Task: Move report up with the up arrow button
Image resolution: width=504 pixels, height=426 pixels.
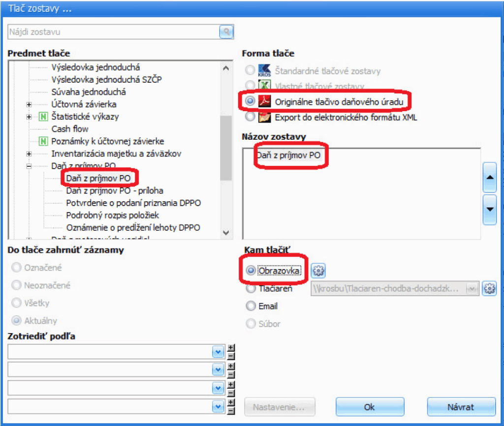Action: coord(490,178)
